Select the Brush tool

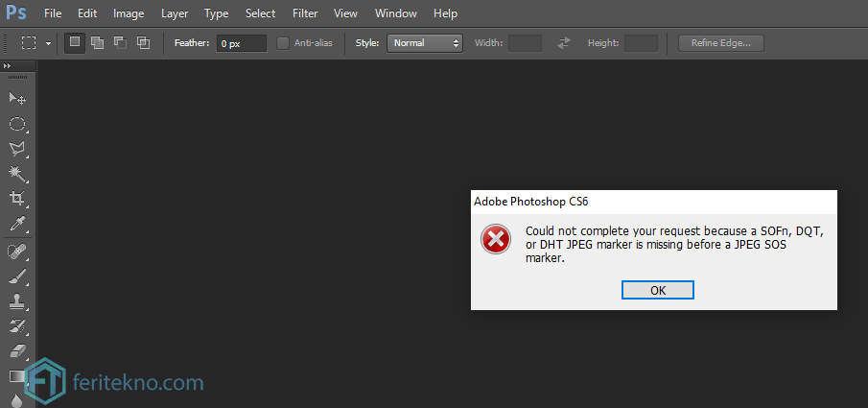17,276
